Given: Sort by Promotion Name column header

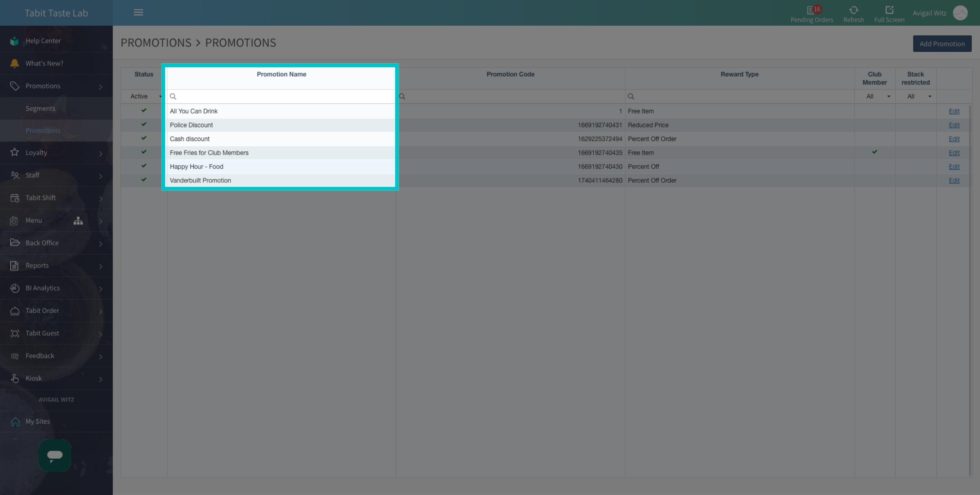Looking at the screenshot, I should click(x=281, y=74).
